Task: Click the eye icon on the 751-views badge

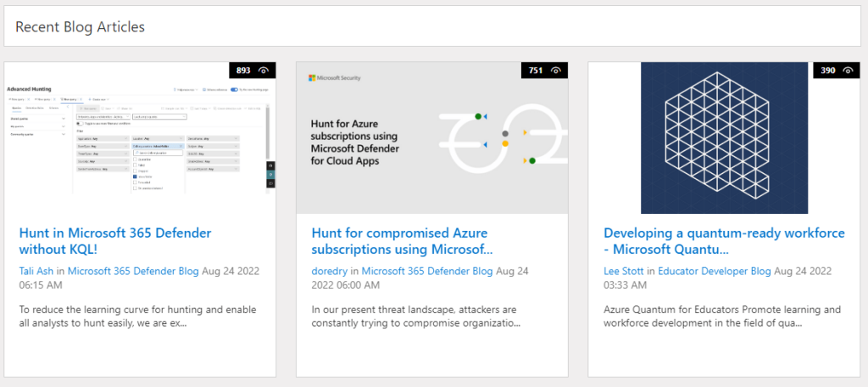Action: tap(556, 70)
